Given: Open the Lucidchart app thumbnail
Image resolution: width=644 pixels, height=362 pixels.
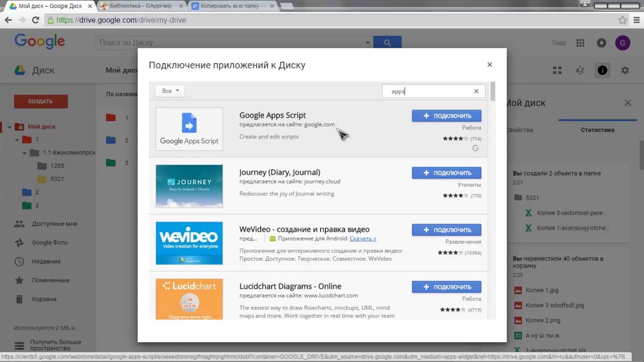Looking at the screenshot, I should pyautogui.click(x=189, y=299).
